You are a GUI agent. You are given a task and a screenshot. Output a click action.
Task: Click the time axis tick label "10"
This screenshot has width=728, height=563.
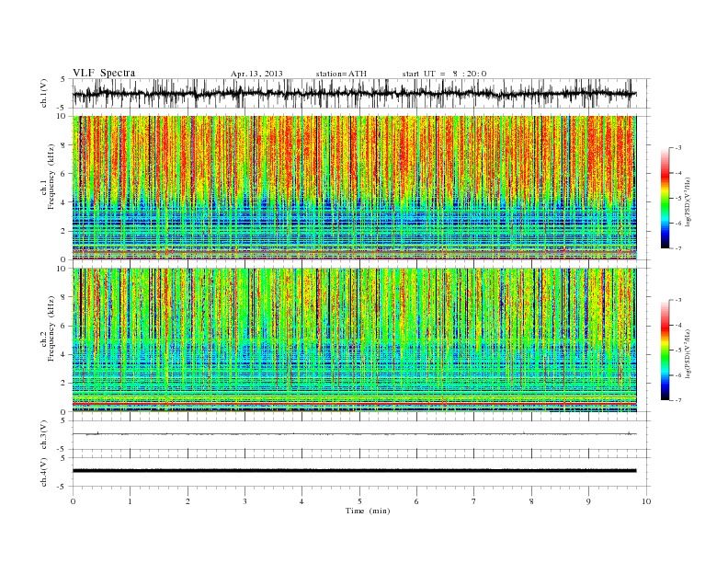(x=646, y=501)
